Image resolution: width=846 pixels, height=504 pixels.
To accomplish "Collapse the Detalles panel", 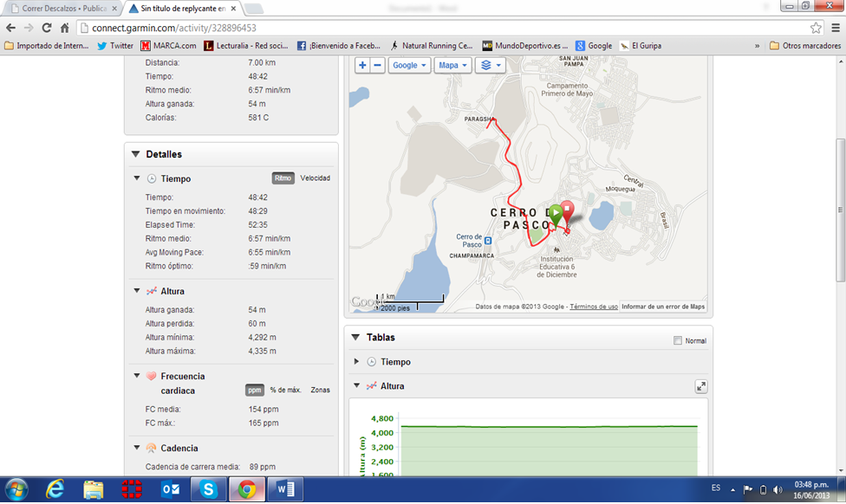I will click(x=135, y=154).
